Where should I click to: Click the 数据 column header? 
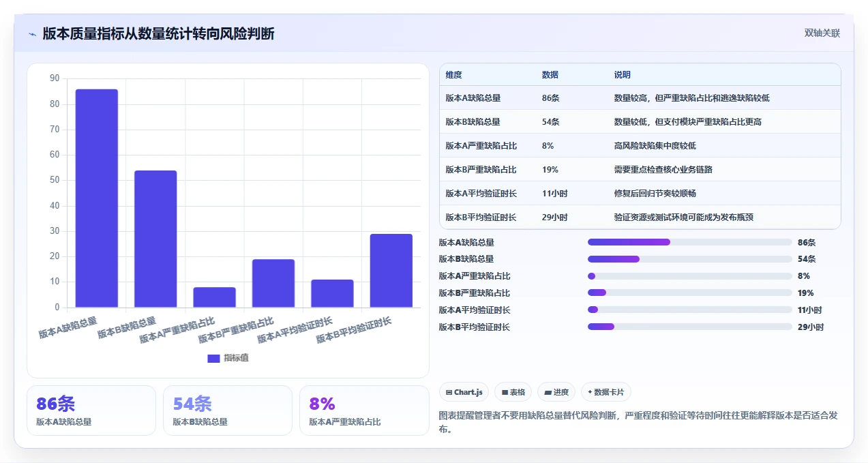pyautogui.click(x=550, y=75)
